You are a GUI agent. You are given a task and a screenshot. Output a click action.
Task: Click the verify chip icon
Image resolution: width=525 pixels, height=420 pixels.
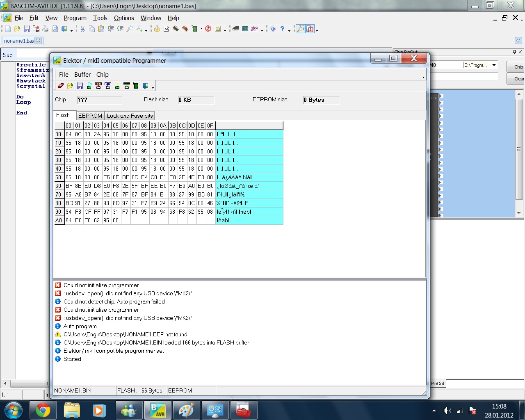pyautogui.click(x=127, y=86)
